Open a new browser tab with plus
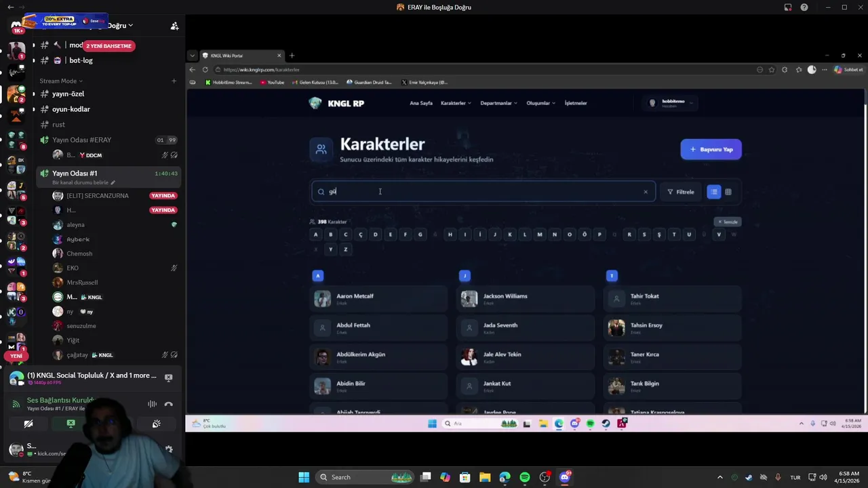Image resolution: width=868 pixels, height=488 pixels. pyautogui.click(x=292, y=56)
